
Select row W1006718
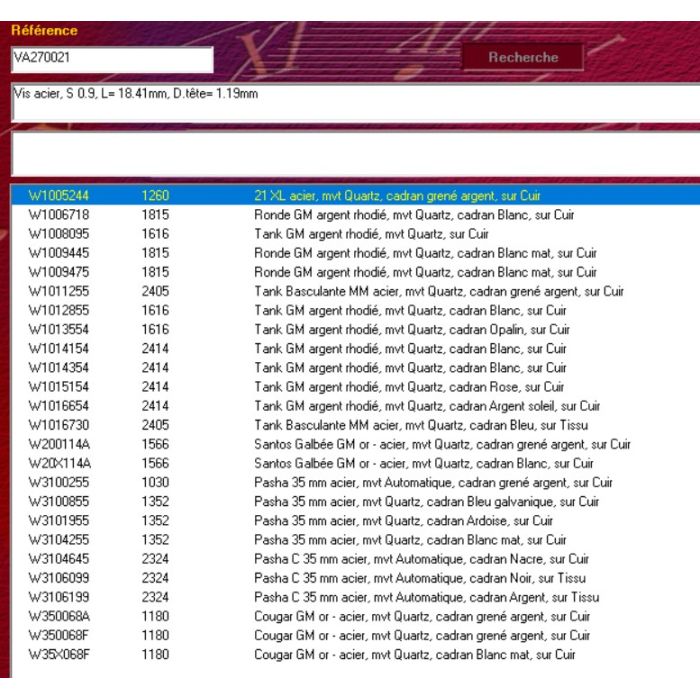point(355,215)
